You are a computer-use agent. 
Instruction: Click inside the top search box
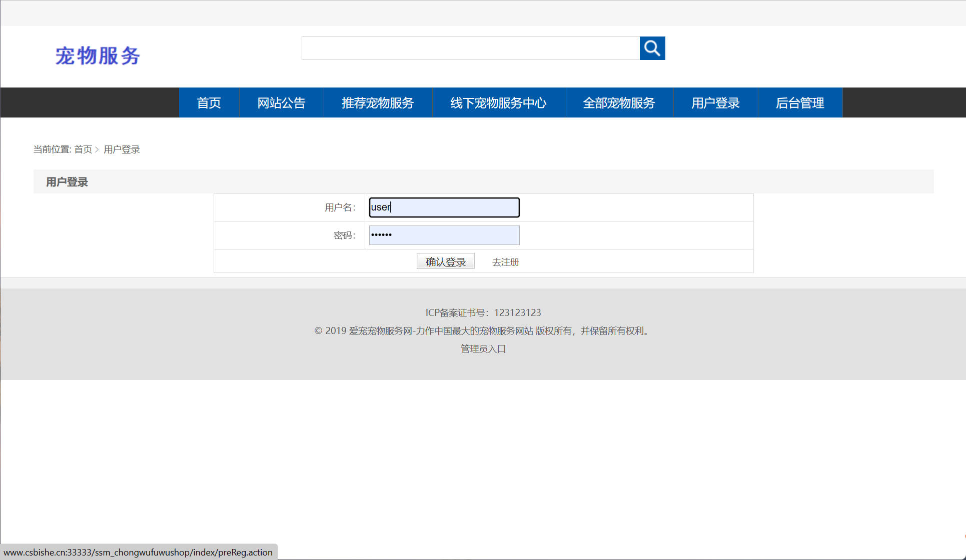(x=470, y=48)
